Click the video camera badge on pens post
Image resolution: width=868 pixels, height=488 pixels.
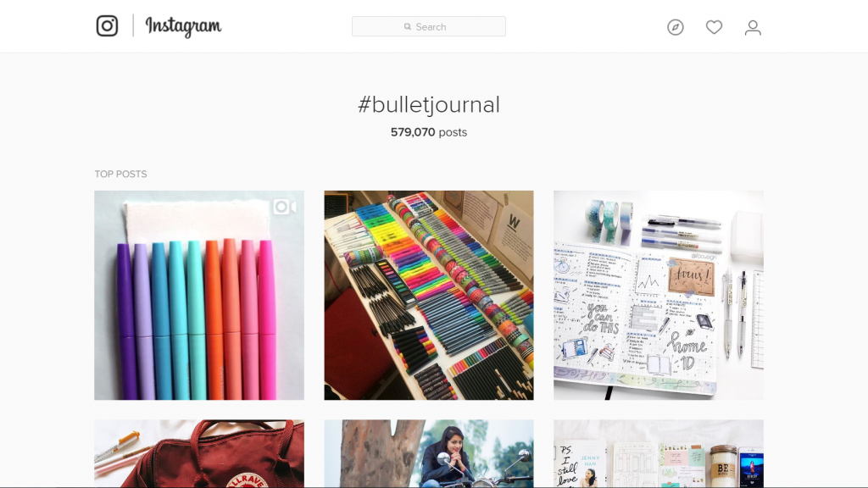coord(285,207)
